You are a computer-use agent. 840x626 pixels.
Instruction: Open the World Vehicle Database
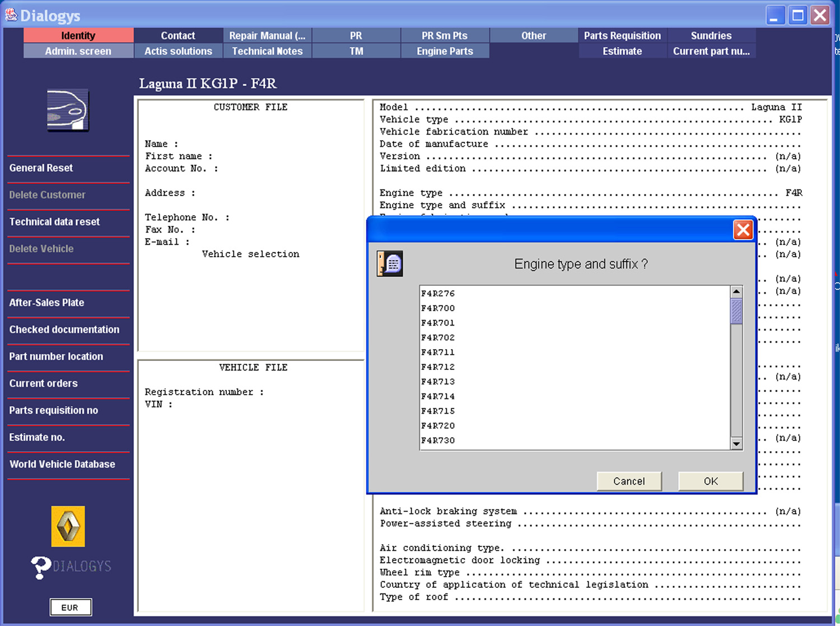68,464
